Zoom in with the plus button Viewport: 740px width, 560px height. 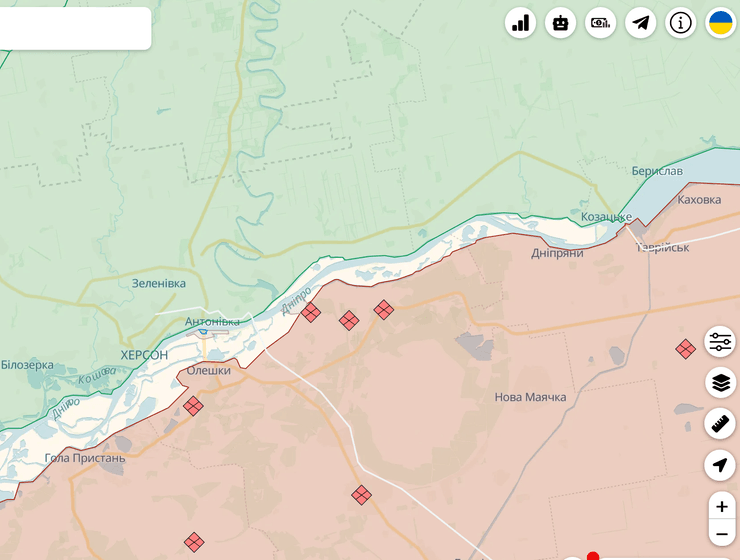click(722, 507)
